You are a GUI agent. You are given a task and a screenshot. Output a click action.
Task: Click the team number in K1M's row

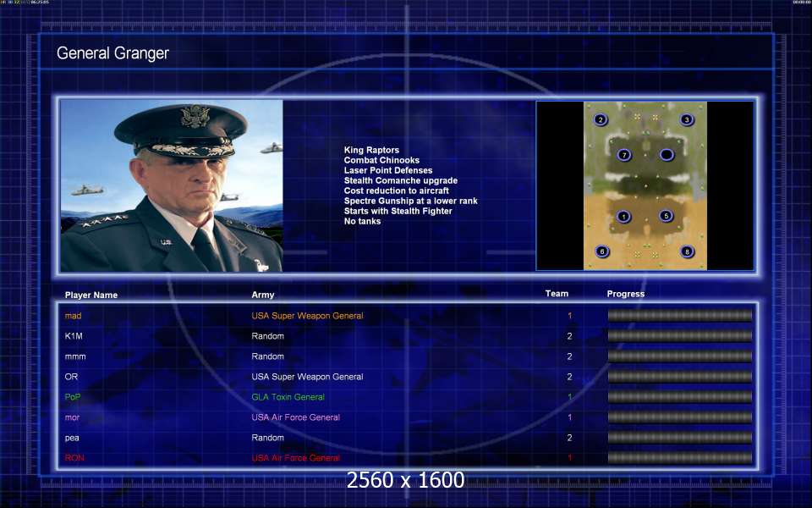pyautogui.click(x=569, y=336)
